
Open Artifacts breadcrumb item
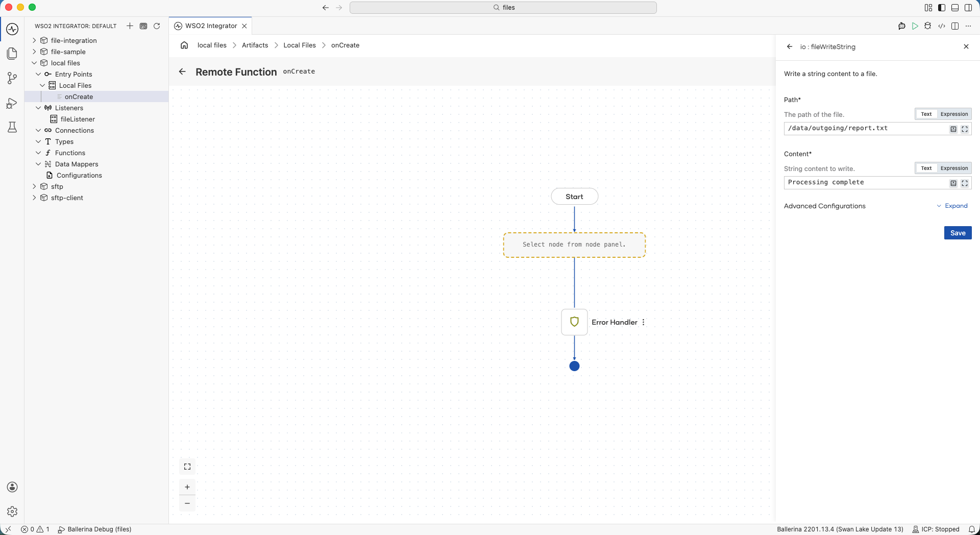pyautogui.click(x=255, y=45)
